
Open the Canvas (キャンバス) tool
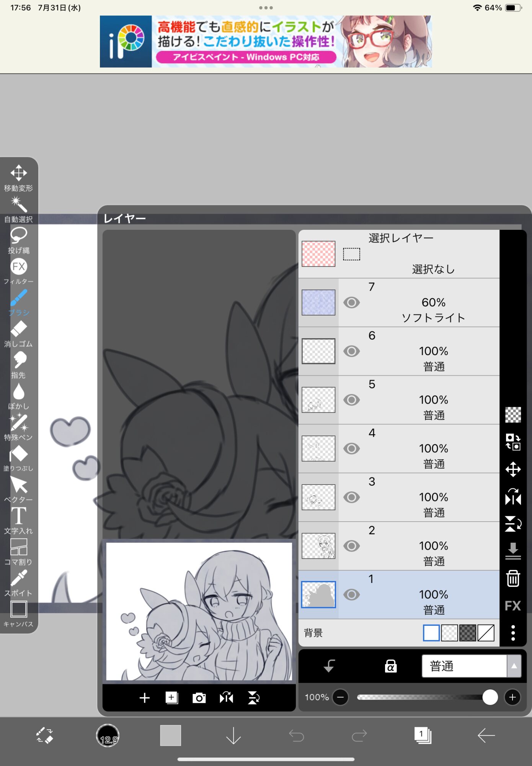(x=18, y=614)
